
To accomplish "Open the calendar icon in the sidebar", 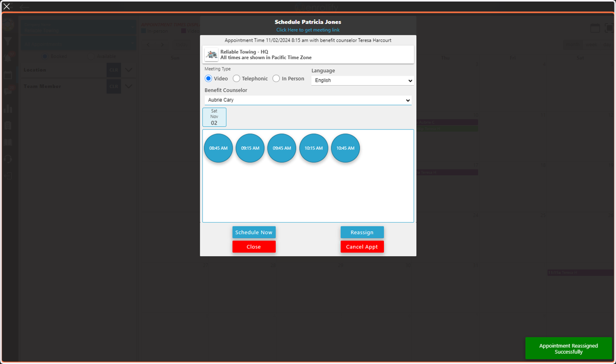I will pos(8,75).
